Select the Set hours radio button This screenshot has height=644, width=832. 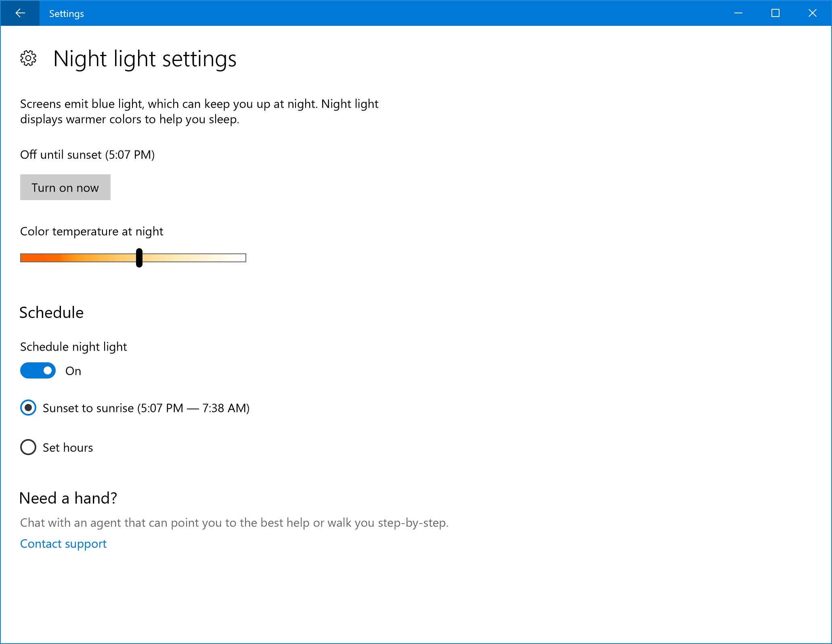tap(28, 447)
